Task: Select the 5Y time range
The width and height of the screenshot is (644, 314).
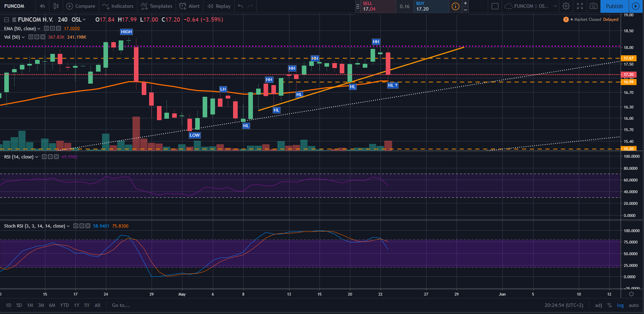Action: click(87, 305)
